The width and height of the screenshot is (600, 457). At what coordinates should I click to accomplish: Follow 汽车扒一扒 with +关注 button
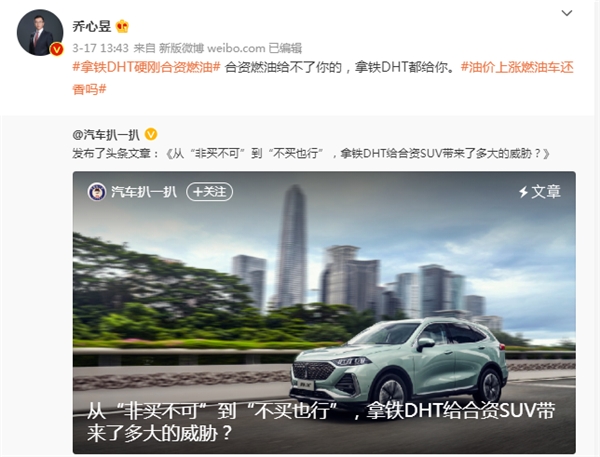point(209,192)
